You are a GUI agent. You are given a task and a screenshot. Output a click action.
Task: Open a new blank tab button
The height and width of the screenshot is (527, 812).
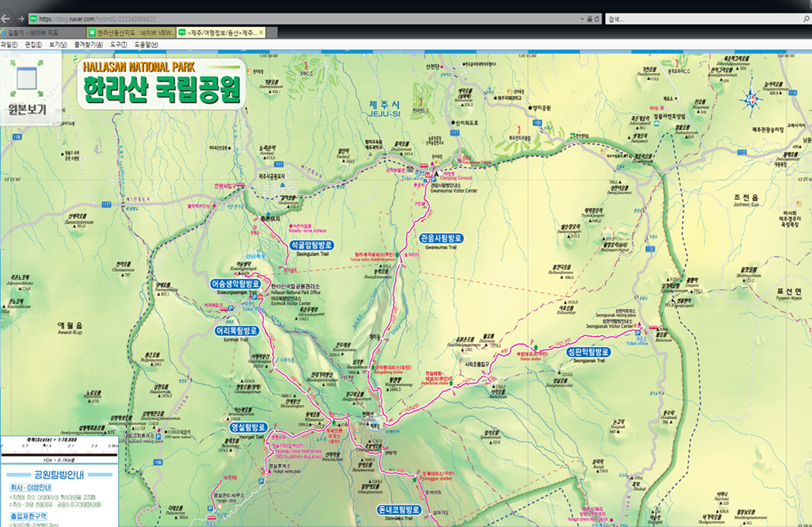(x=273, y=32)
